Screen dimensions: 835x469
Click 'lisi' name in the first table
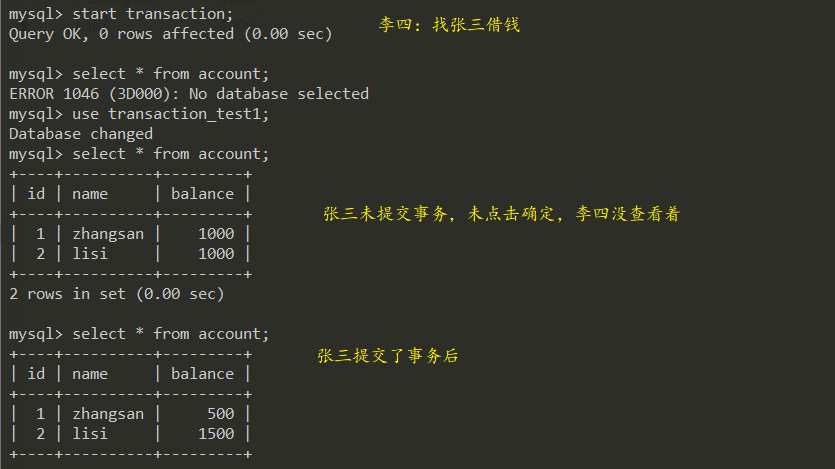pos(90,254)
